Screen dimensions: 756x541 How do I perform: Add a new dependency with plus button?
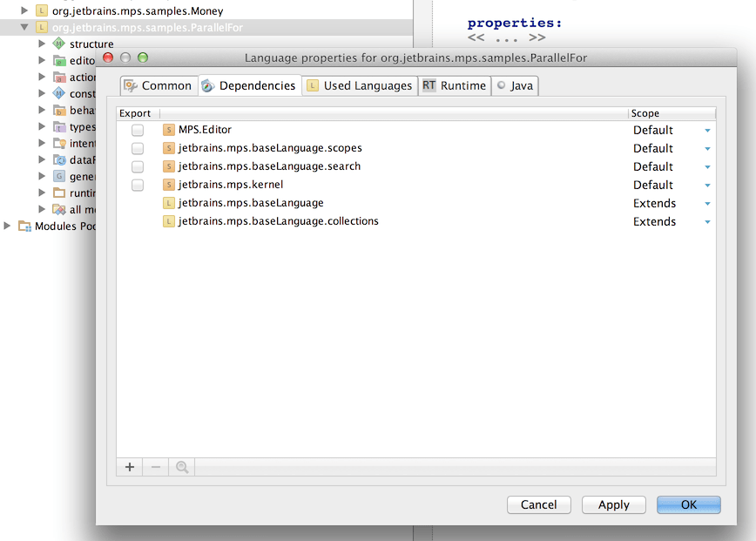coord(130,467)
